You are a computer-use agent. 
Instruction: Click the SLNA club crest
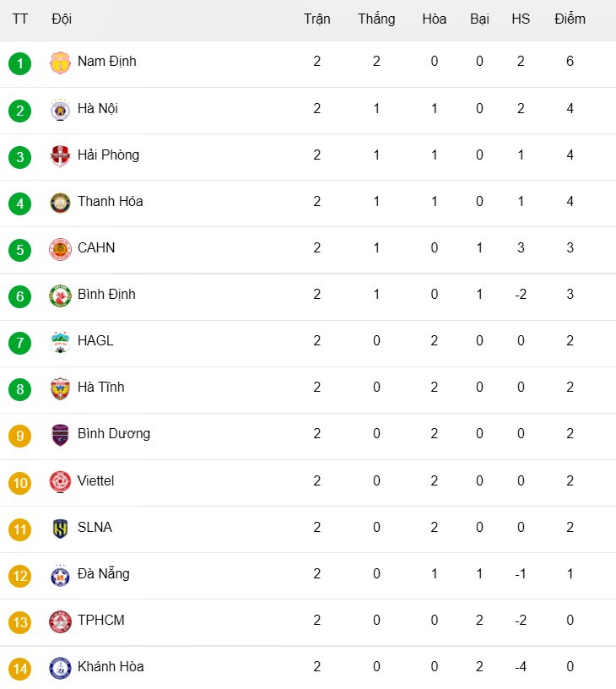pos(60,529)
